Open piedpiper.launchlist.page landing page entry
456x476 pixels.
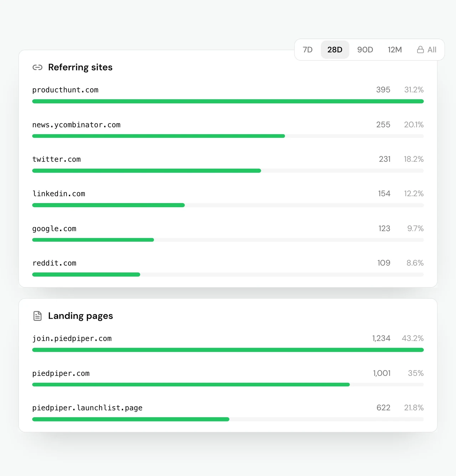click(x=228, y=412)
